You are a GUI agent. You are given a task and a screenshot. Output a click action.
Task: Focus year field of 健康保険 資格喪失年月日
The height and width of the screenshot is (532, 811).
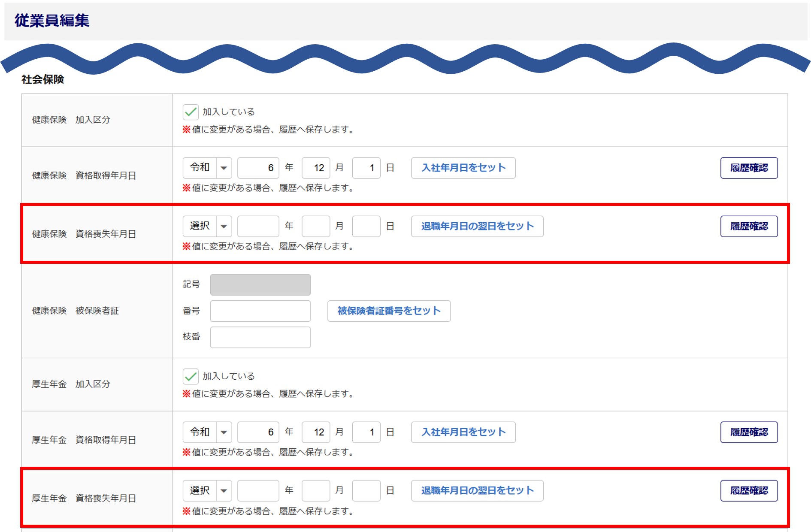[x=258, y=226]
